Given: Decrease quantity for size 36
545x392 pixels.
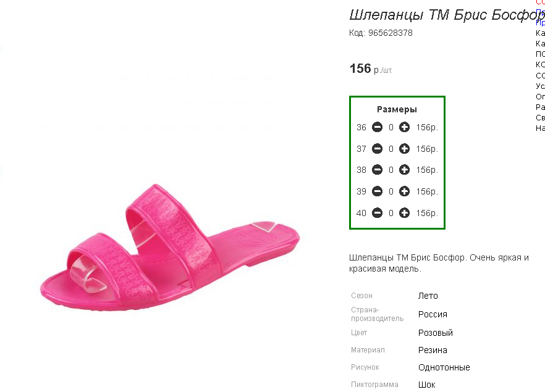Looking at the screenshot, I should click(377, 127).
